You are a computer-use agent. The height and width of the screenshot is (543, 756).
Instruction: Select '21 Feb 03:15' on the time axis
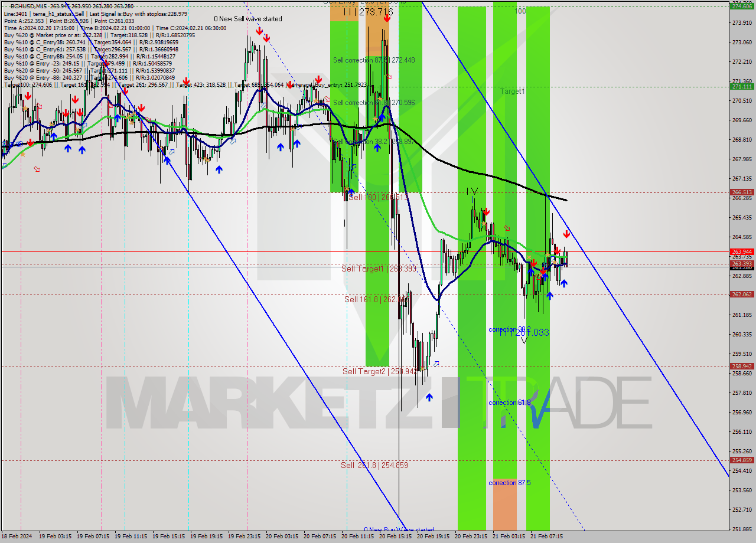click(x=509, y=537)
